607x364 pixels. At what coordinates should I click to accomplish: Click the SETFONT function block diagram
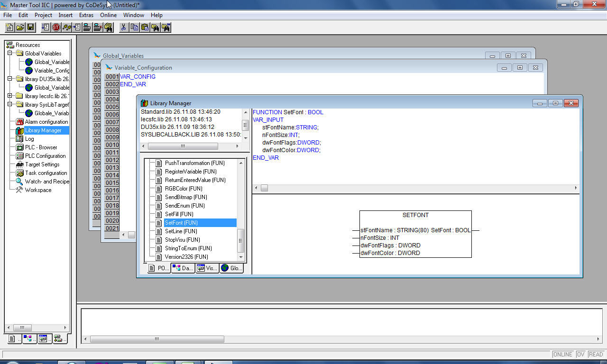(x=415, y=234)
